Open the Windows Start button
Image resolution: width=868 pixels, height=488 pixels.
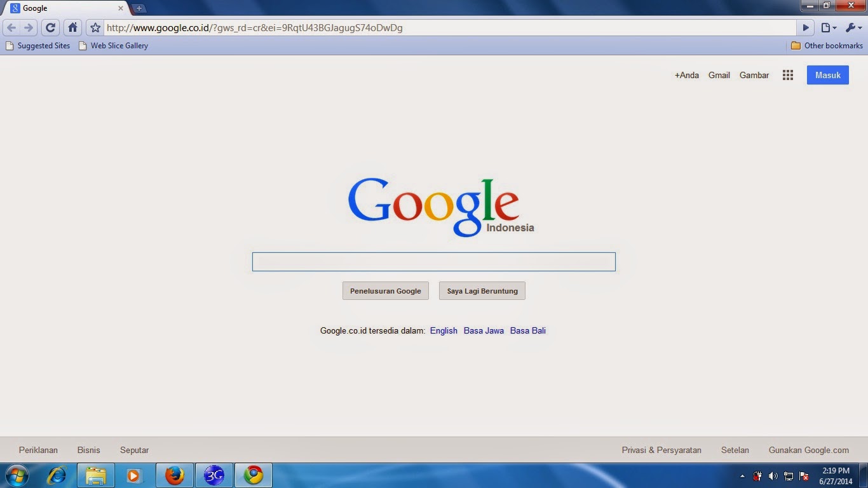coord(17,475)
